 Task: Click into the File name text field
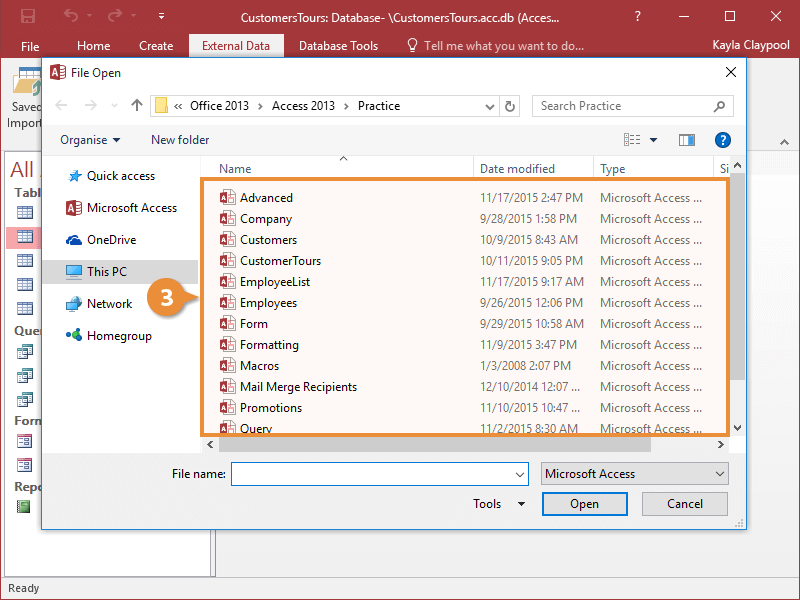(x=379, y=474)
